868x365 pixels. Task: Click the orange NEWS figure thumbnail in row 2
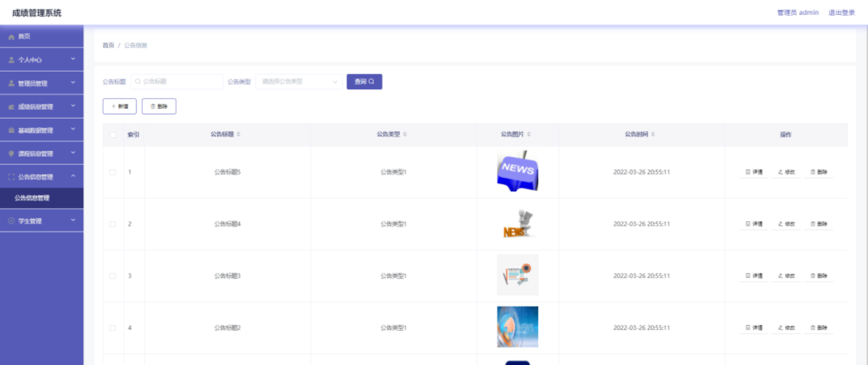517,224
